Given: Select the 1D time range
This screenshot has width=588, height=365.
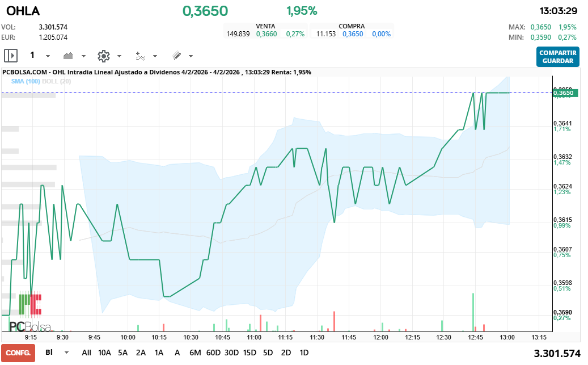Looking at the screenshot, I should (x=304, y=353).
